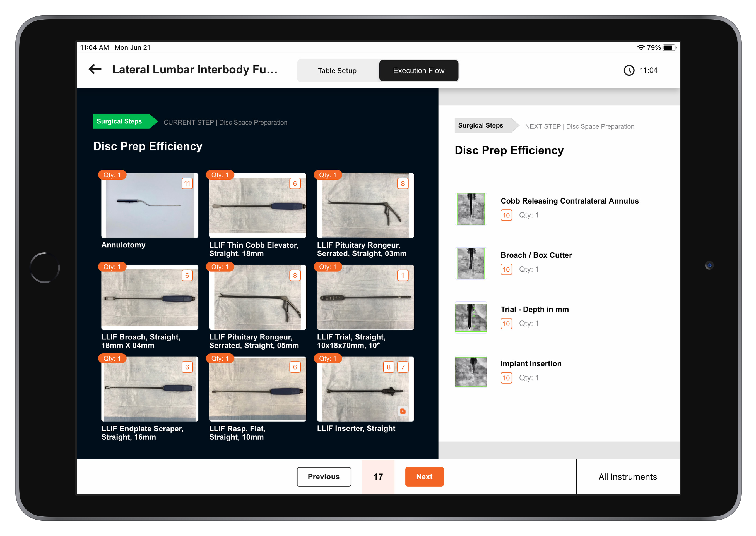The width and height of the screenshot is (756, 536).
Task: Open LLIF Inserter Straight photo
Action: pyautogui.click(x=365, y=389)
